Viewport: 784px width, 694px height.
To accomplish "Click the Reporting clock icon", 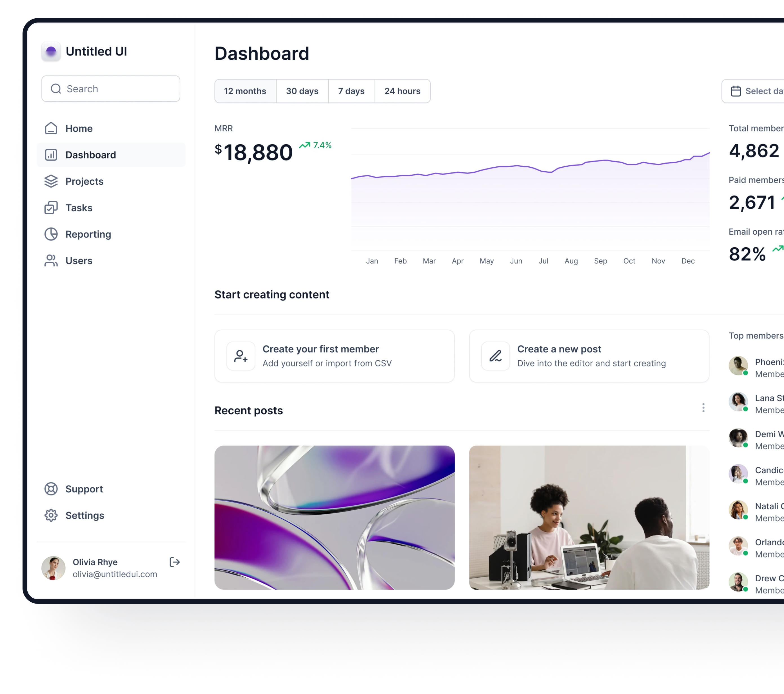I will tap(52, 234).
